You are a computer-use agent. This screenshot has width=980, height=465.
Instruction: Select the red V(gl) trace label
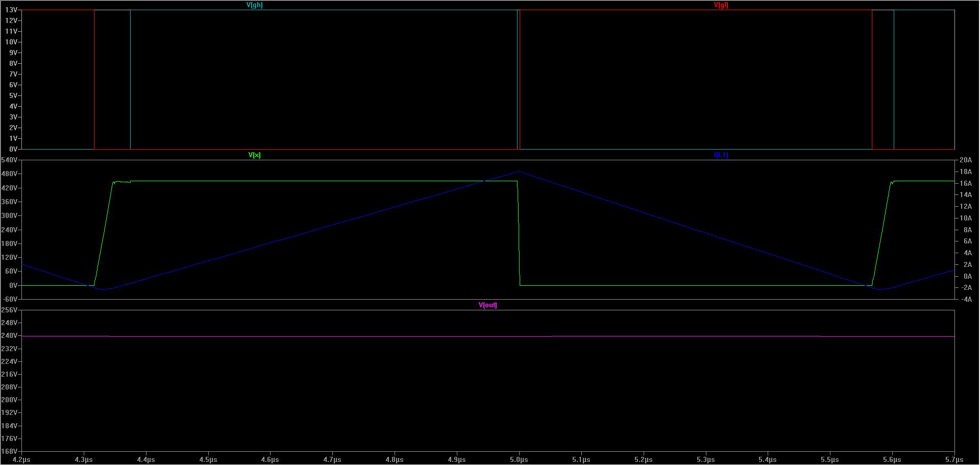click(721, 5)
